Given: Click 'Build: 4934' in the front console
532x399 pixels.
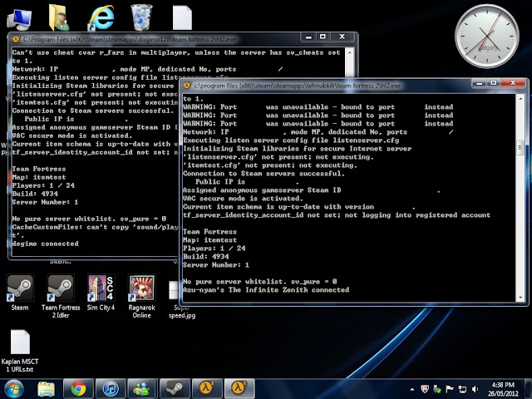Looking at the screenshot, I should (x=206, y=257).
